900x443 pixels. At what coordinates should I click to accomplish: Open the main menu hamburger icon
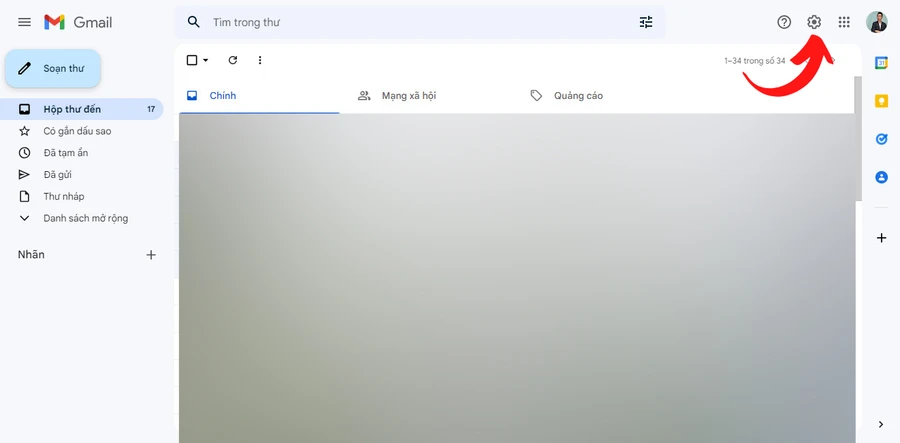click(24, 22)
